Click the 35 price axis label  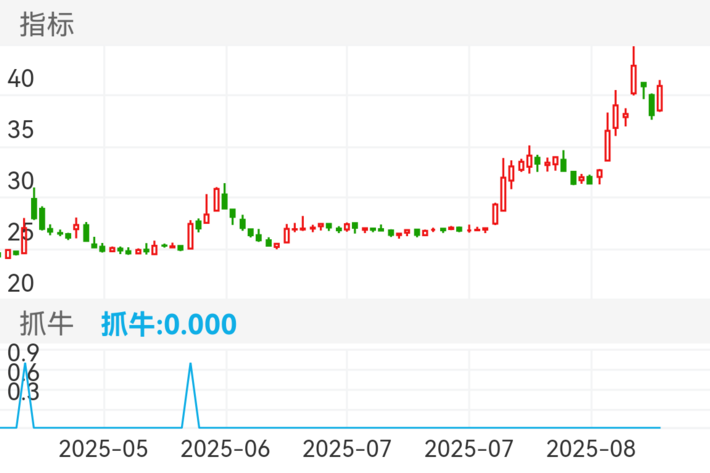point(20,129)
